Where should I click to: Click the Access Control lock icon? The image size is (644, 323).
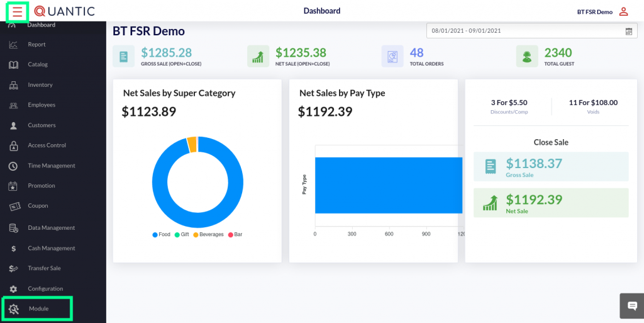[13, 145]
